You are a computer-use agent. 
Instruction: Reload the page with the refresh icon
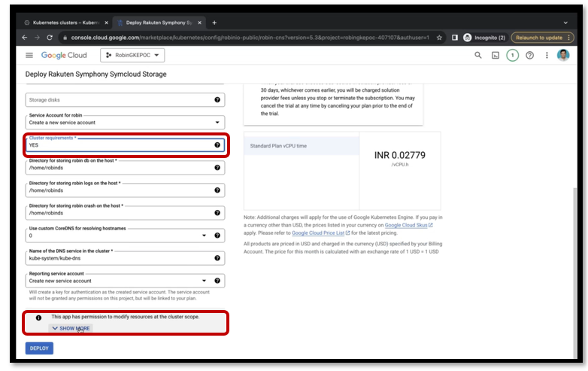point(50,38)
